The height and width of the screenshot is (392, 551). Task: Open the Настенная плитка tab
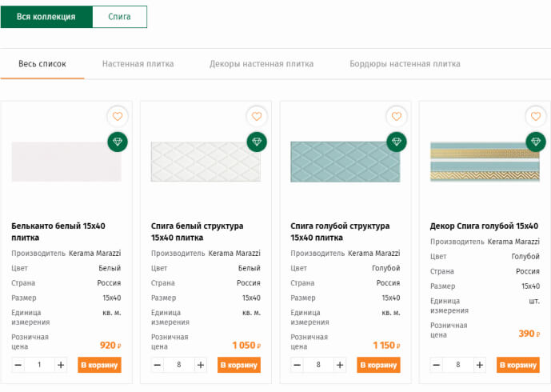pyautogui.click(x=138, y=64)
